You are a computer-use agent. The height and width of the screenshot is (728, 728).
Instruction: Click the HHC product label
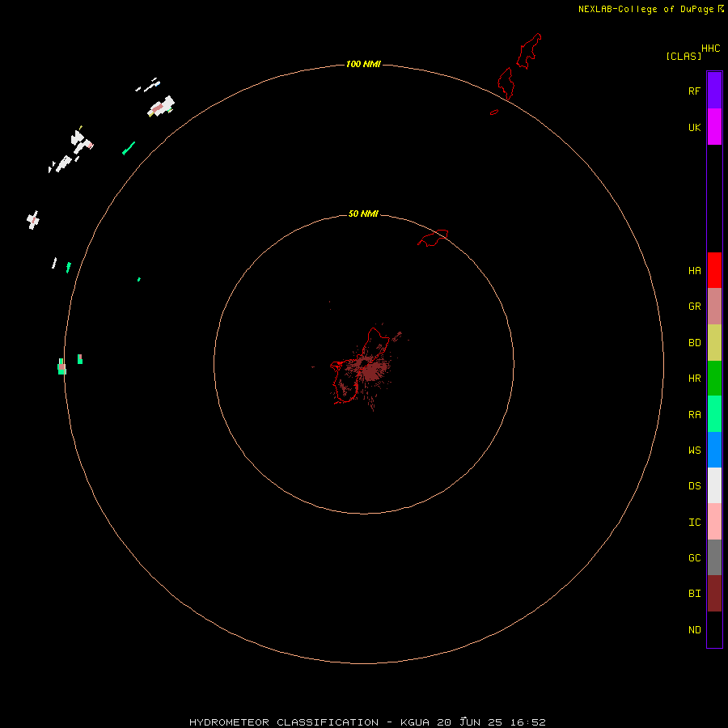(x=711, y=49)
